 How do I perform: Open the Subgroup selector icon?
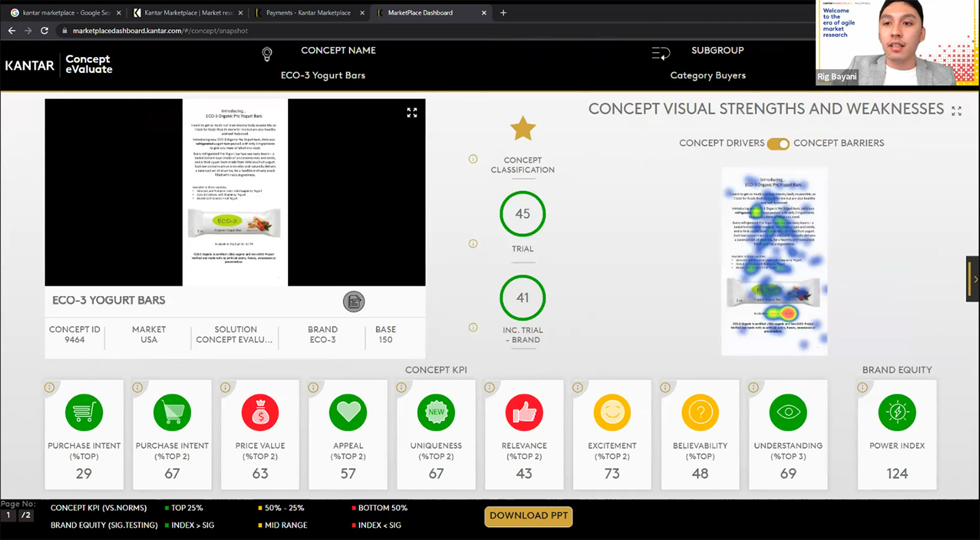tap(660, 54)
